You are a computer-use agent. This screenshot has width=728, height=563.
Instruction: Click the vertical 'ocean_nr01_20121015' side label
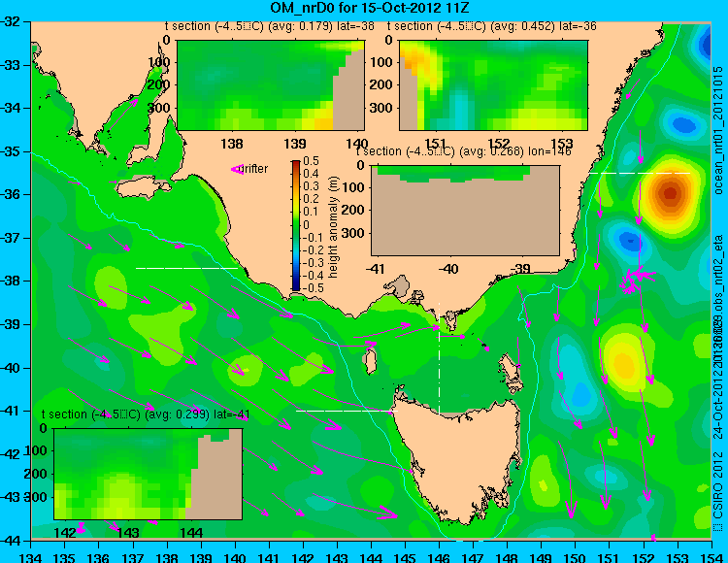pyautogui.click(x=718, y=130)
